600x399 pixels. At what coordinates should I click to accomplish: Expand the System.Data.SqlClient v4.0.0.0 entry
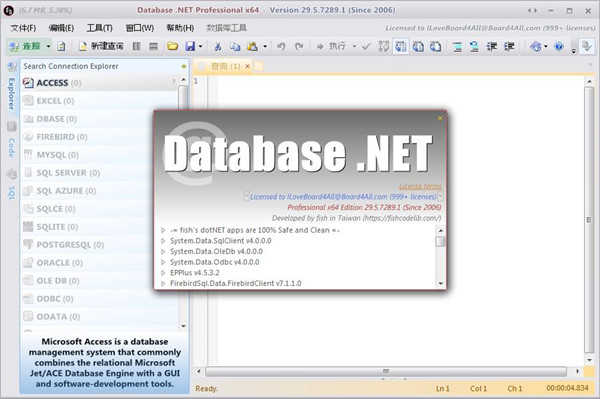coord(163,241)
